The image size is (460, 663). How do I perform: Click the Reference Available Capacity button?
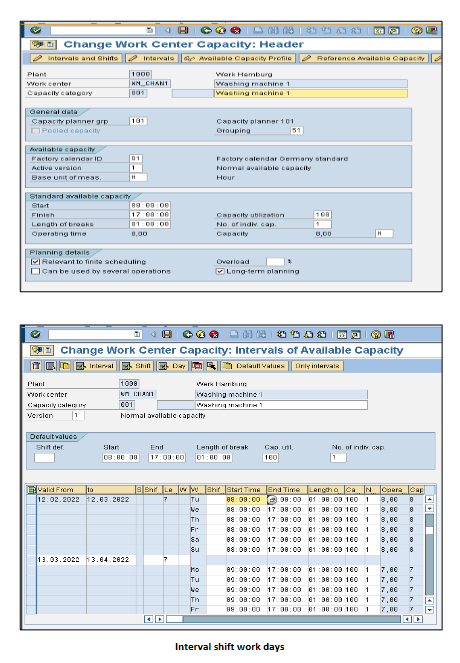pos(364,58)
